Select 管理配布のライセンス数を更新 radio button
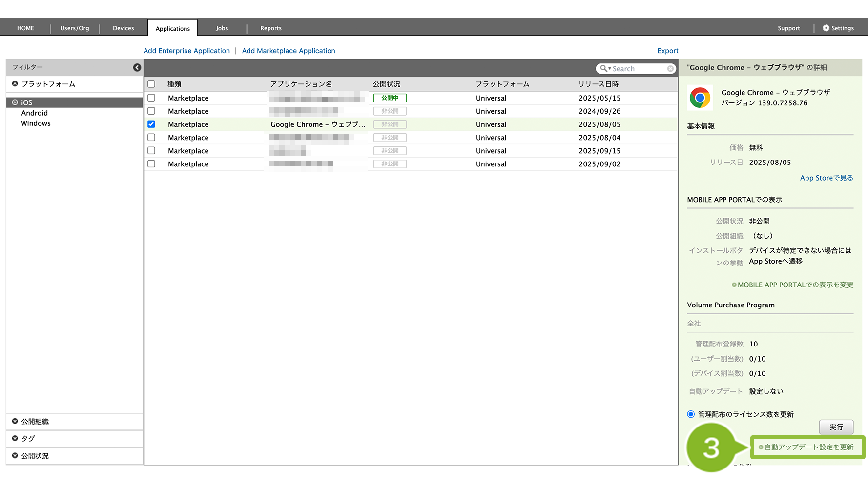Screen dimensions: 868x488 point(691,414)
